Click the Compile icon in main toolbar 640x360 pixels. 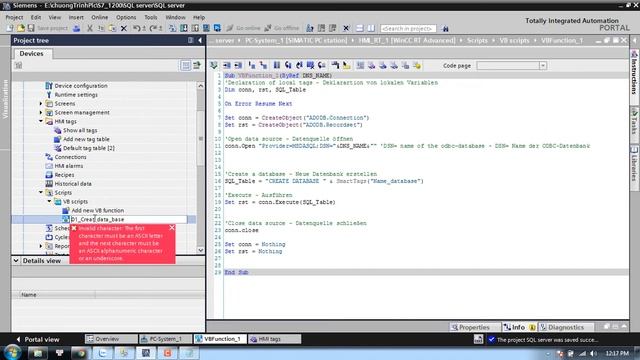173,28
